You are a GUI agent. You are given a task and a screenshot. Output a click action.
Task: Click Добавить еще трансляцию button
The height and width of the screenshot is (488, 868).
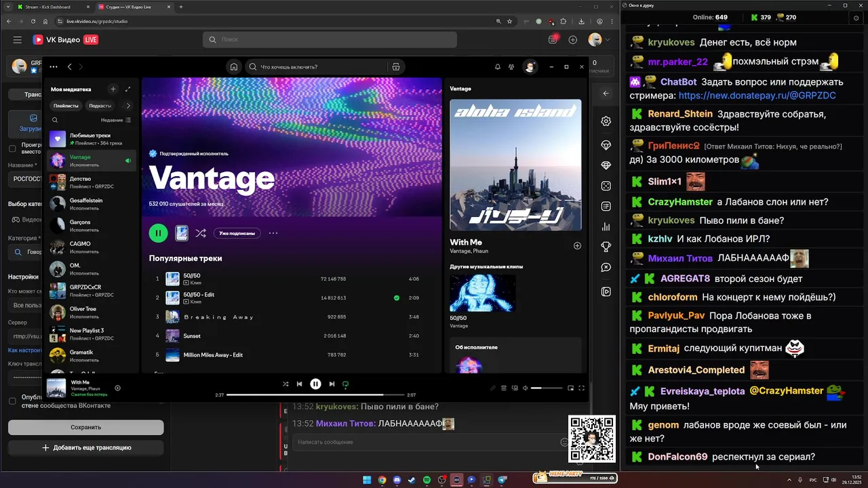coord(85,447)
